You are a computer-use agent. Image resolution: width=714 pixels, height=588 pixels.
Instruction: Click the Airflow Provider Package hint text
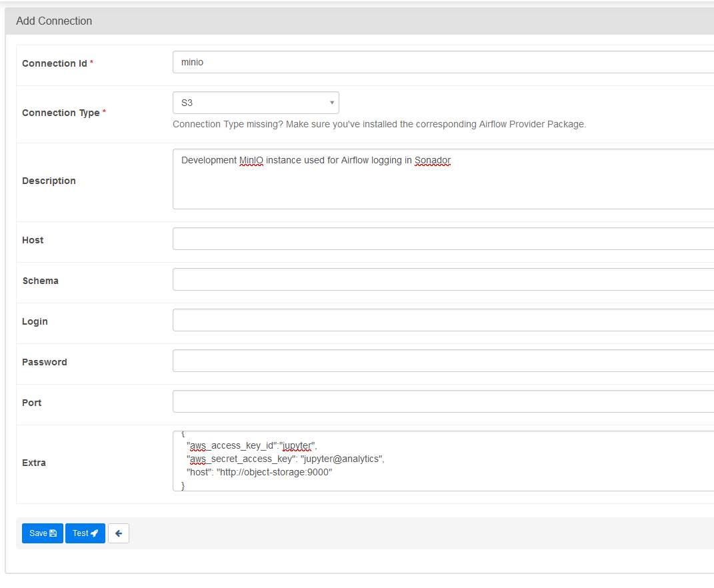tap(379, 124)
